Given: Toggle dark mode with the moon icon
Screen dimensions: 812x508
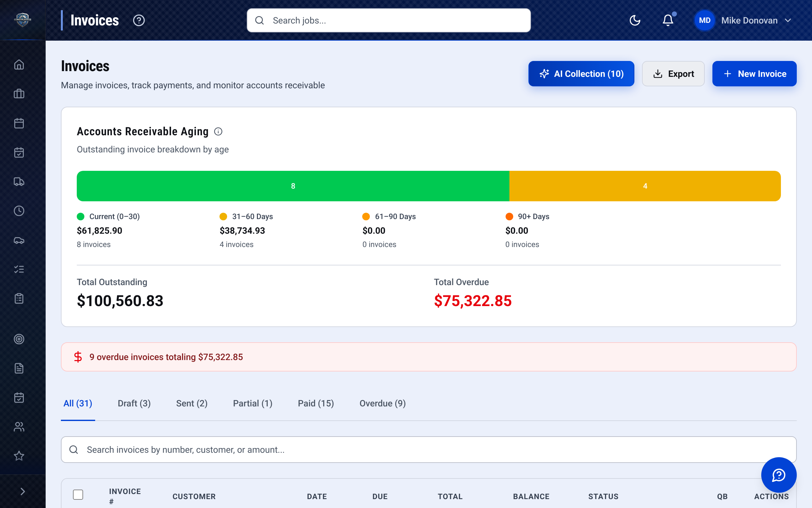Looking at the screenshot, I should [635, 21].
